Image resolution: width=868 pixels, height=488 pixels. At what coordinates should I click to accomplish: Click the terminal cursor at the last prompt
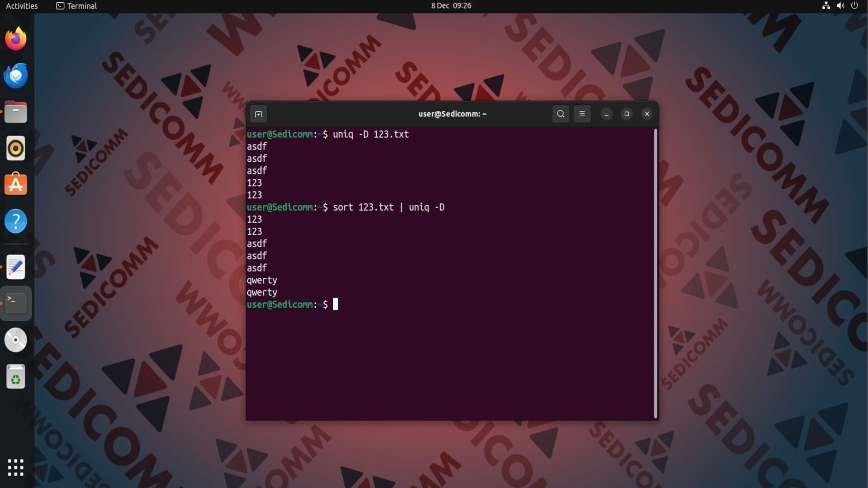point(335,305)
